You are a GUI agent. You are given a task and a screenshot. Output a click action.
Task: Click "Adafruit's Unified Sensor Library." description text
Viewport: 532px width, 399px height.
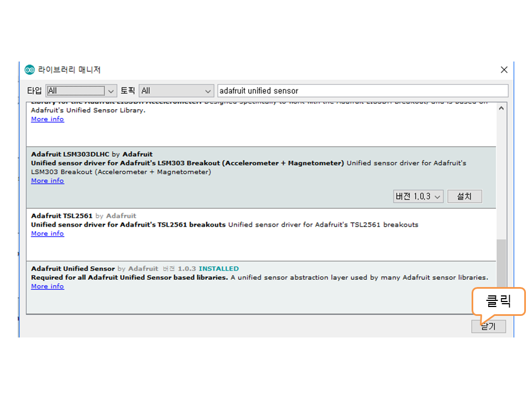[x=88, y=110]
